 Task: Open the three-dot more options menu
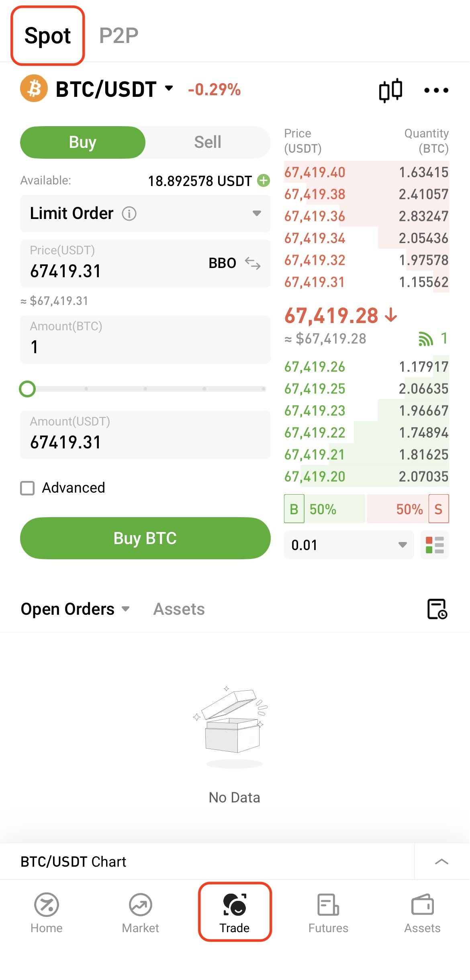[x=436, y=90]
